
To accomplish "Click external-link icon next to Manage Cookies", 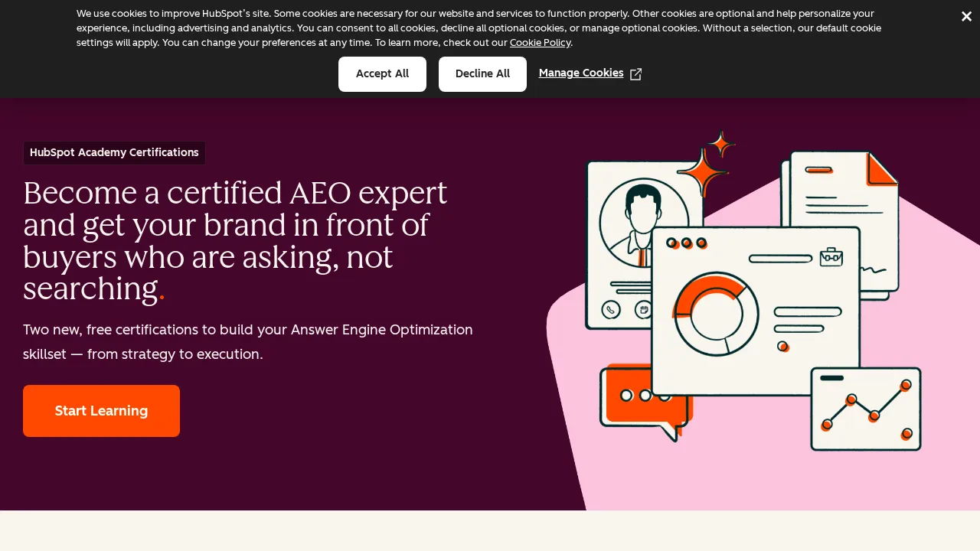I will 635,74.
